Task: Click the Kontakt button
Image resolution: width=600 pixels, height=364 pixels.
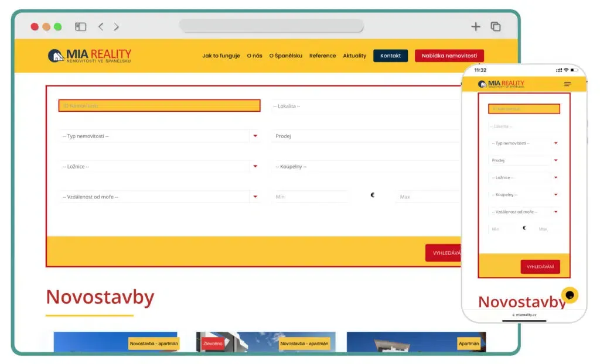Action: coord(390,56)
